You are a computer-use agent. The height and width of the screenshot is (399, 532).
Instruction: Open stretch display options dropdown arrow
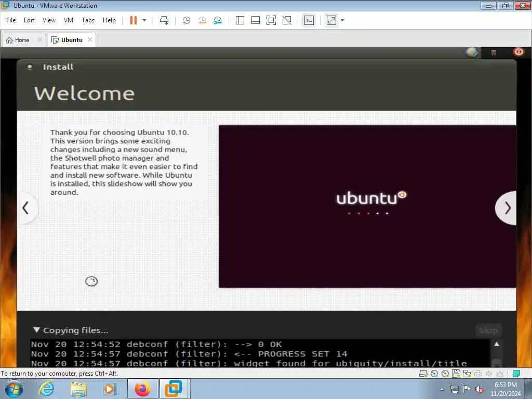(342, 20)
